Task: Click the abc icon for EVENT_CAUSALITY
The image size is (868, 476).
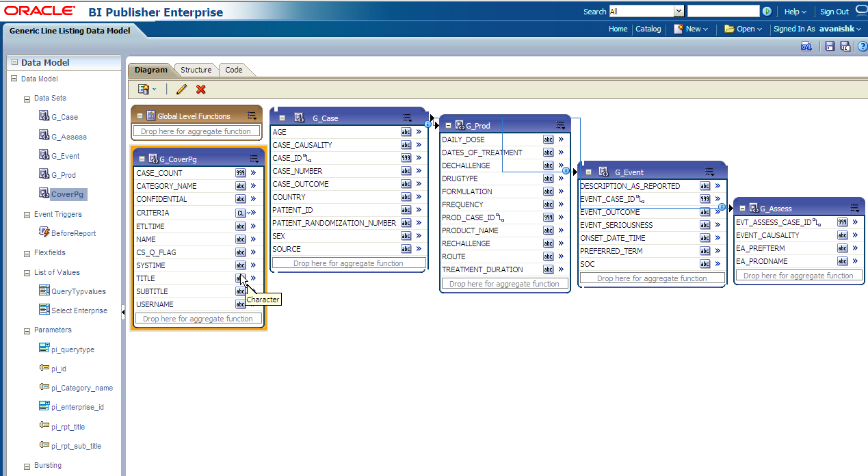Action: point(843,235)
